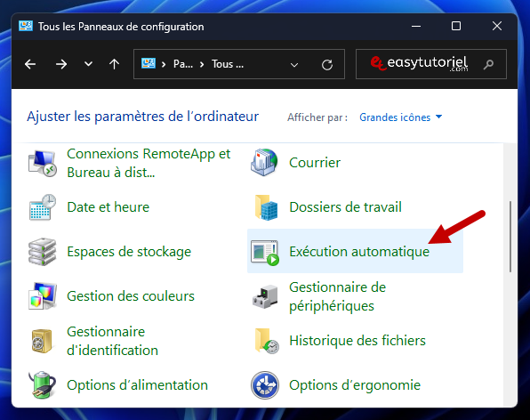530x420 pixels.
Task: Open the Espaces de stockage drives icon
Action: pos(42,252)
